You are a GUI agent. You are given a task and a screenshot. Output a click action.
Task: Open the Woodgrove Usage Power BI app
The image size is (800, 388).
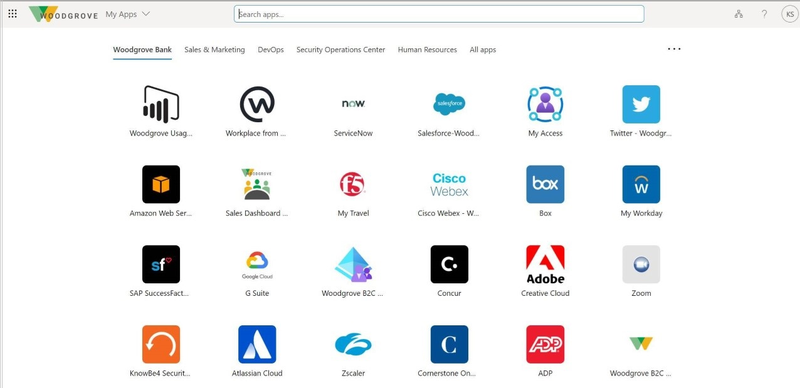pyautogui.click(x=161, y=104)
